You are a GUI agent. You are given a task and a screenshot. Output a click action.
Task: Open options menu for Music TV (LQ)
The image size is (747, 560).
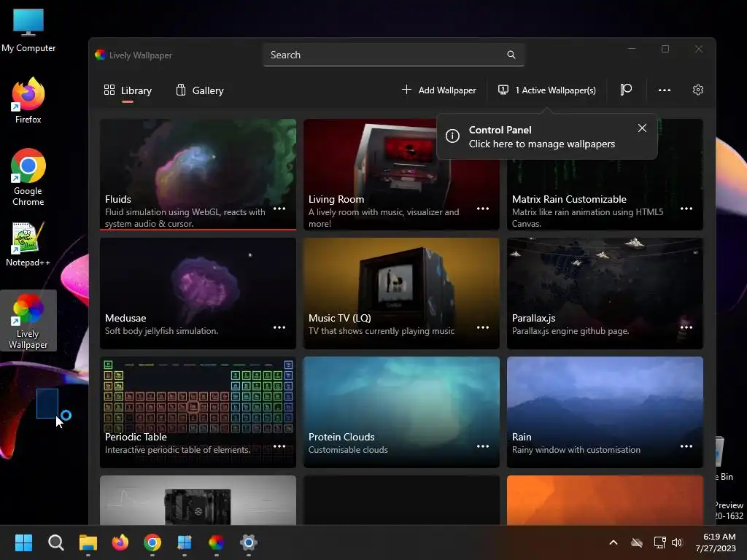click(483, 327)
